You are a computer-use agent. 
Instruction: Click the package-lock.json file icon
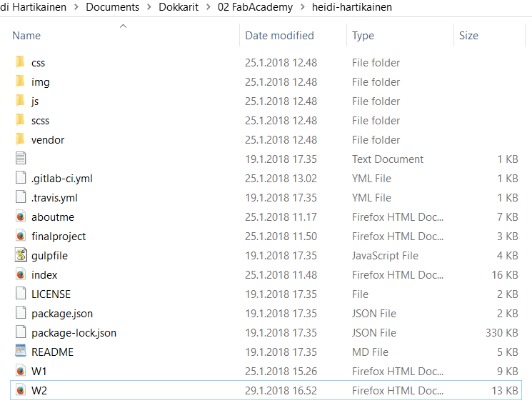click(x=21, y=332)
